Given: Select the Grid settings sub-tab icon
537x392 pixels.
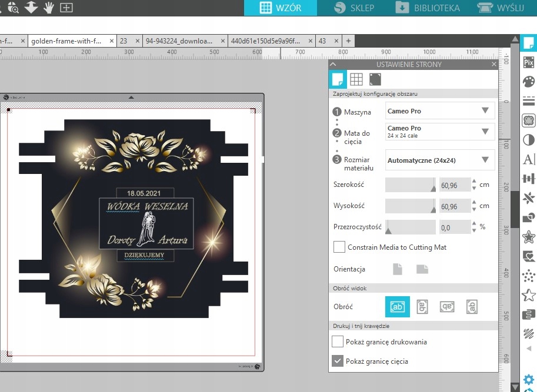Looking at the screenshot, I should click(x=356, y=79).
